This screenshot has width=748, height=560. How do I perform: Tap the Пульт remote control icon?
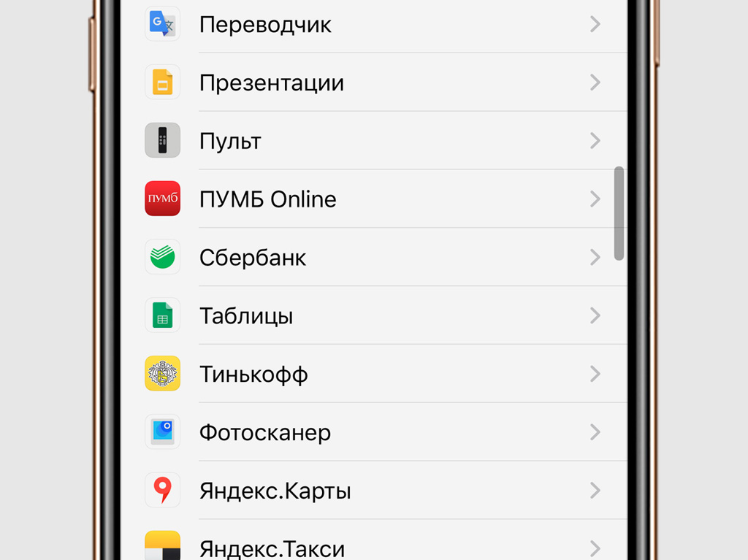pos(163,140)
